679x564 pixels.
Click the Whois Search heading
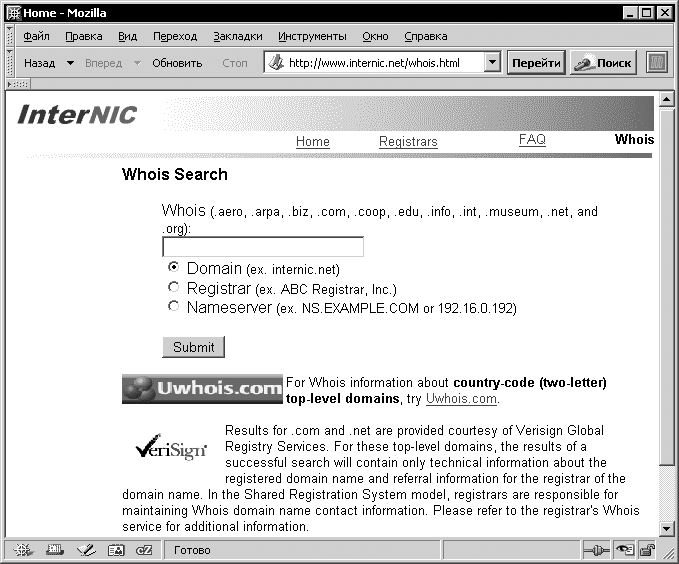coord(175,174)
